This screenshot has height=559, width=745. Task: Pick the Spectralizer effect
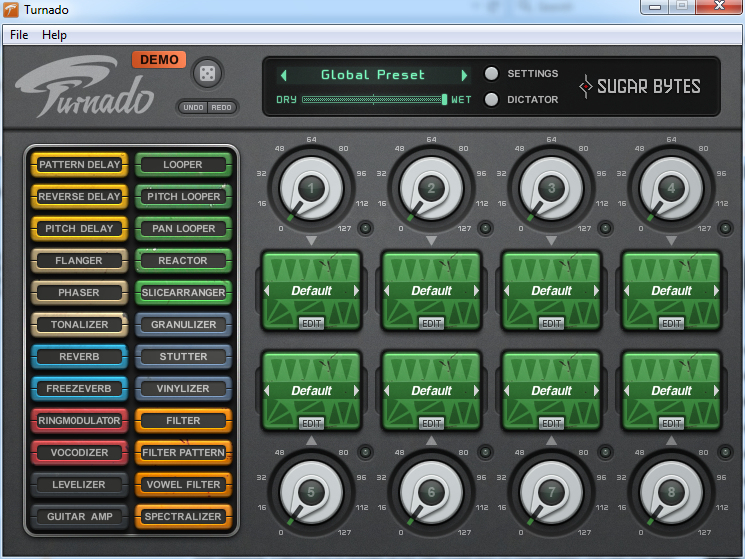coord(183,517)
